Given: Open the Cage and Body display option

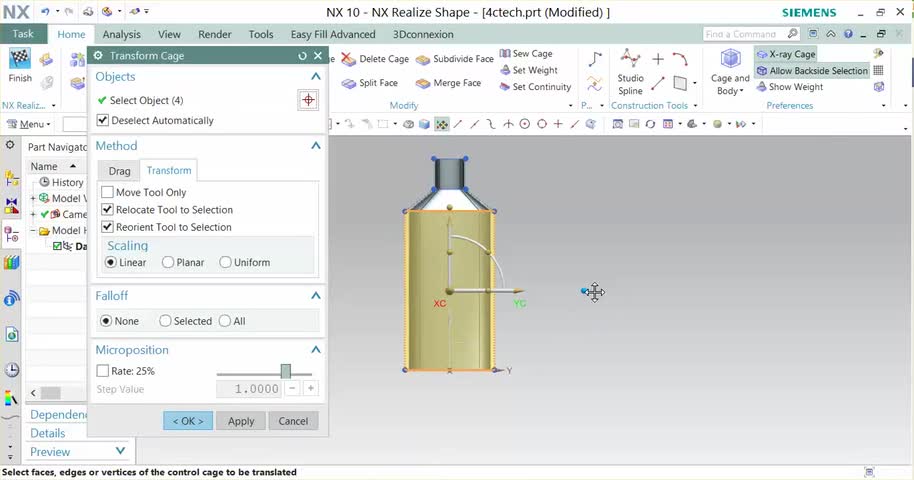Looking at the screenshot, I should point(730,72).
